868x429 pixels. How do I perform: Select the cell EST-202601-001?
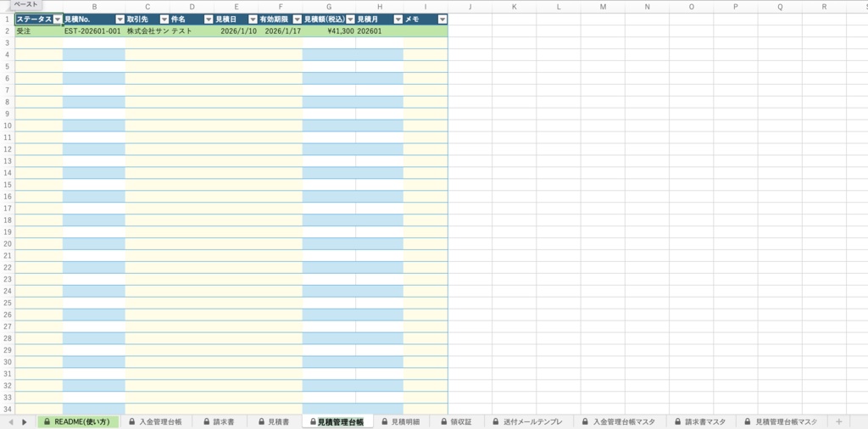[93, 31]
